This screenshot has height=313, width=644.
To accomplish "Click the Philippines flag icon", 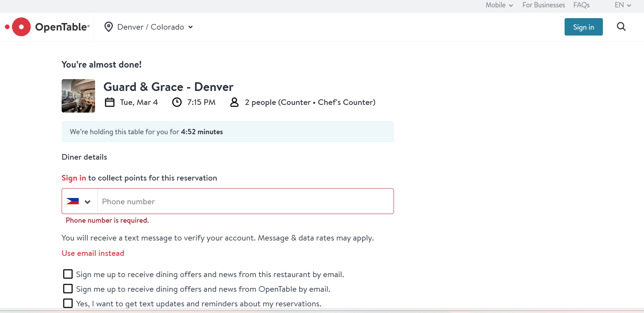I will (72, 201).
